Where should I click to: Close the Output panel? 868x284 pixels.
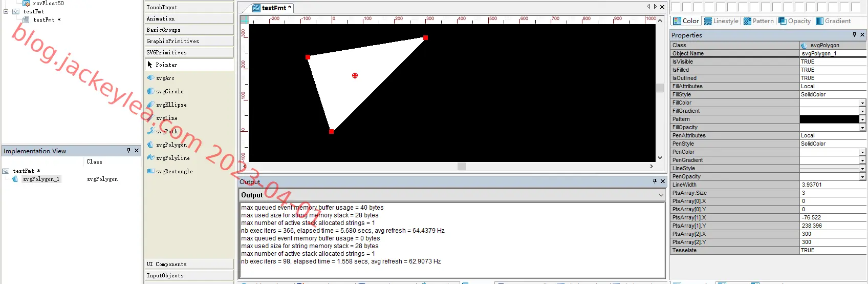(663, 181)
